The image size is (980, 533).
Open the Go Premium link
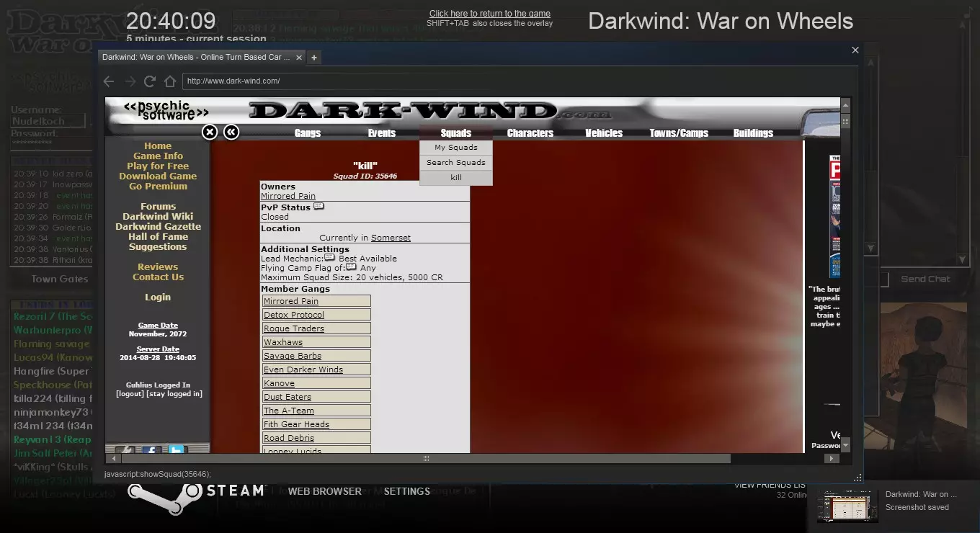[158, 187]
